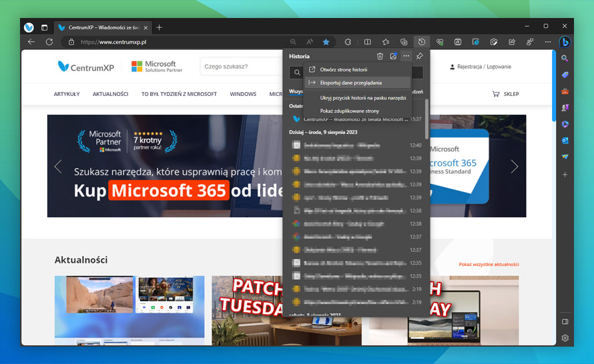Add a sidebar app with the plus icon
The image size is (594, 364).
click(x=565, y=175)
